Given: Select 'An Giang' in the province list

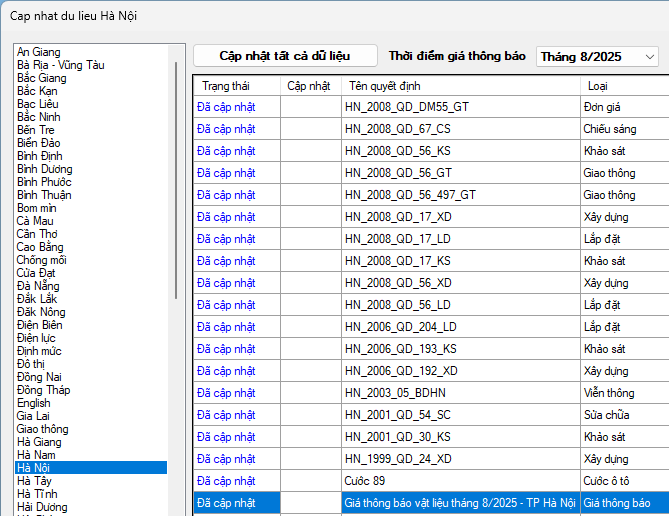Looking at the screenshot, I should click(x=39, y=52).
